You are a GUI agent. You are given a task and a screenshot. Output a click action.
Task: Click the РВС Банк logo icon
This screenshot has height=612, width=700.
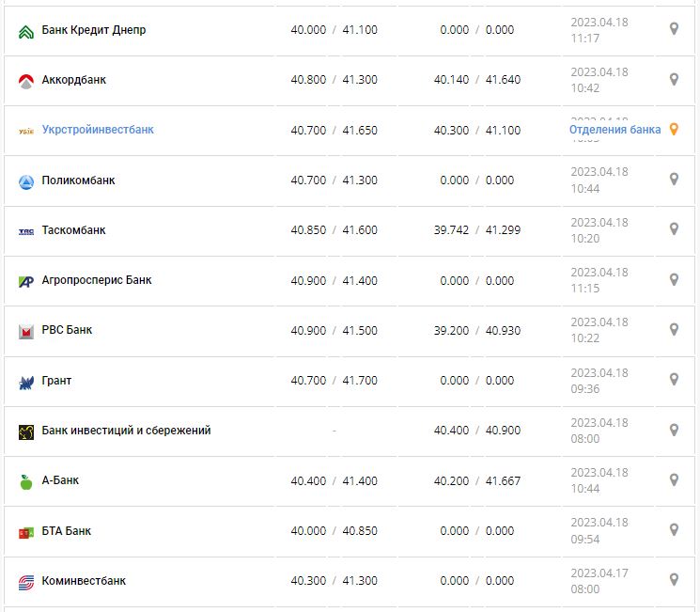(26, 331)
